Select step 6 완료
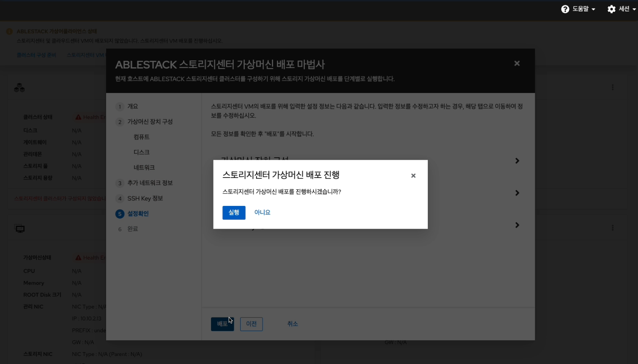 133,229
